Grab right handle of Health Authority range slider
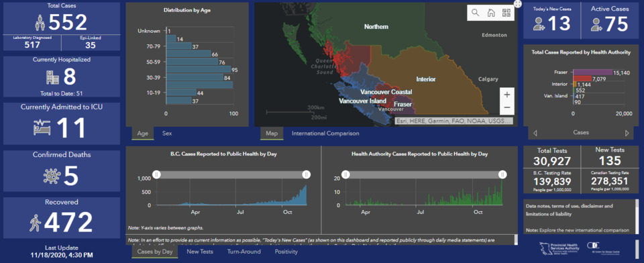Screen dimensions: 644x263 (502, 174)
